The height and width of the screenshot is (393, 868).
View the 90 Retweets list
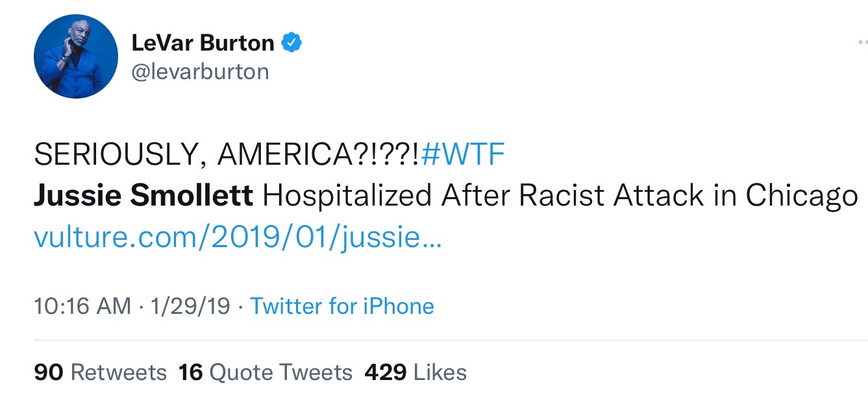(100, 372)
